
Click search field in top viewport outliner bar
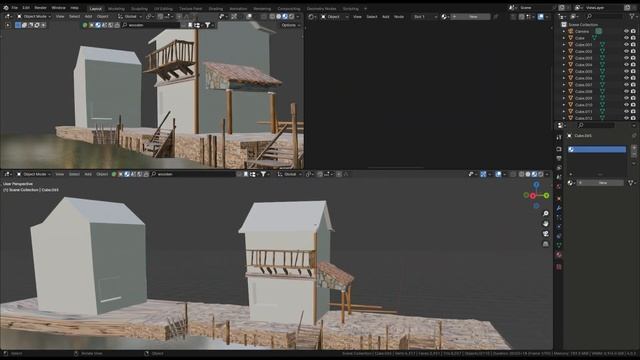coord(151,25)
